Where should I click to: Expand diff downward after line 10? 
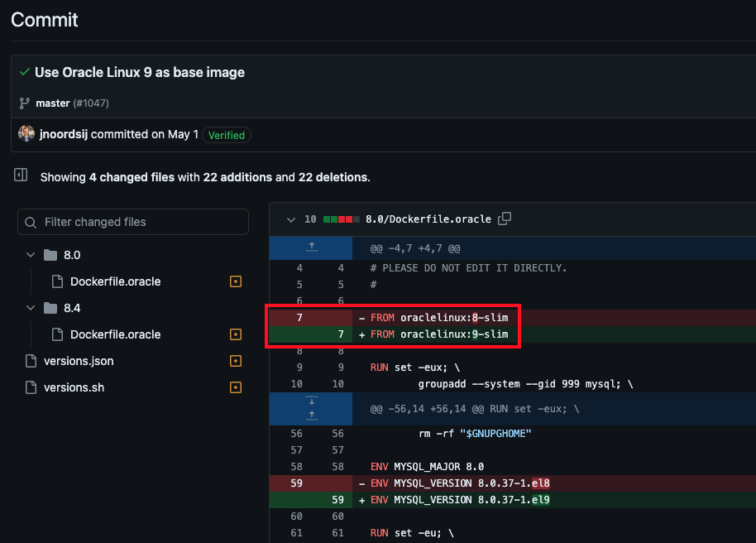tap(312, 401)
